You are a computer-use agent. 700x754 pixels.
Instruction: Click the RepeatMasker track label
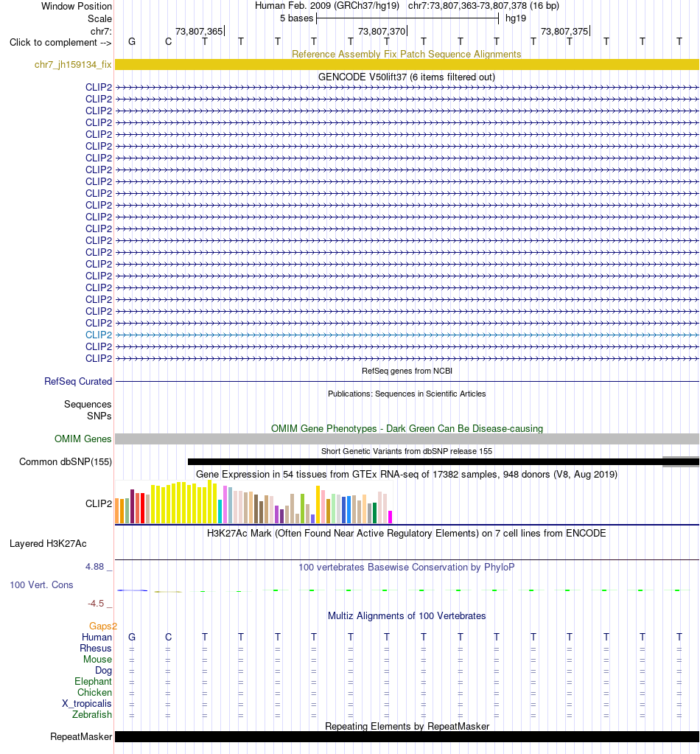click(x=81, y=737)
